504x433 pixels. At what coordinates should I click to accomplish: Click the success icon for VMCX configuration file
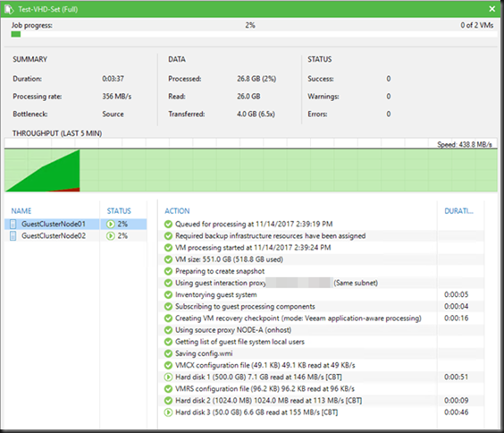point(168,365)
